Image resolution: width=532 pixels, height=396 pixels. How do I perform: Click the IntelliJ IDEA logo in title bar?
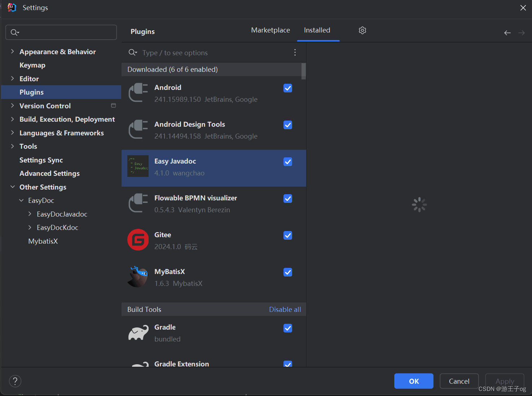tap(12, 8)
